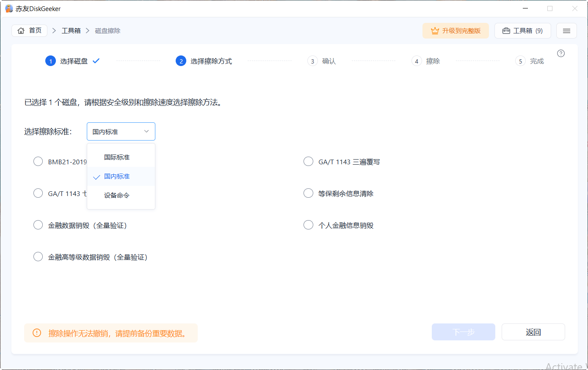
Task: Click 升级到完整版 upgrade button
Action: [x=455, y=31]
